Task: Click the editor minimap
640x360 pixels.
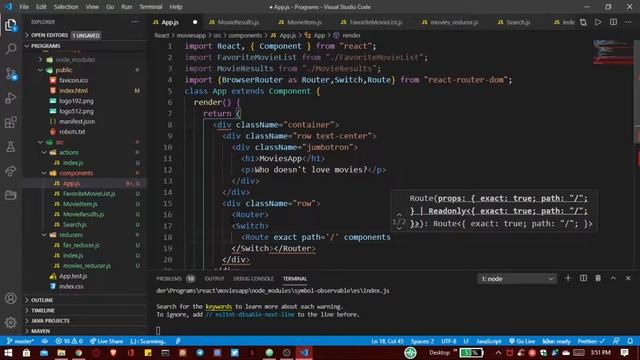Action: click(612, 52)
